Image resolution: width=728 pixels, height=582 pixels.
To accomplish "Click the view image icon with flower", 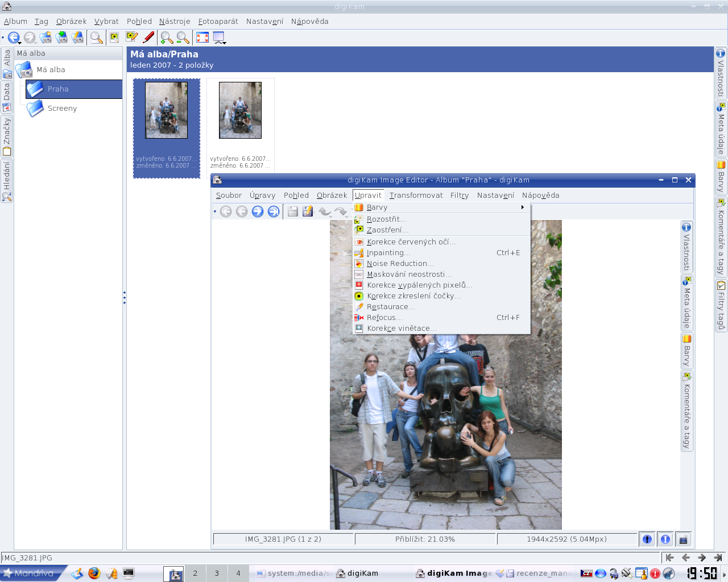I will click(114, 38).
